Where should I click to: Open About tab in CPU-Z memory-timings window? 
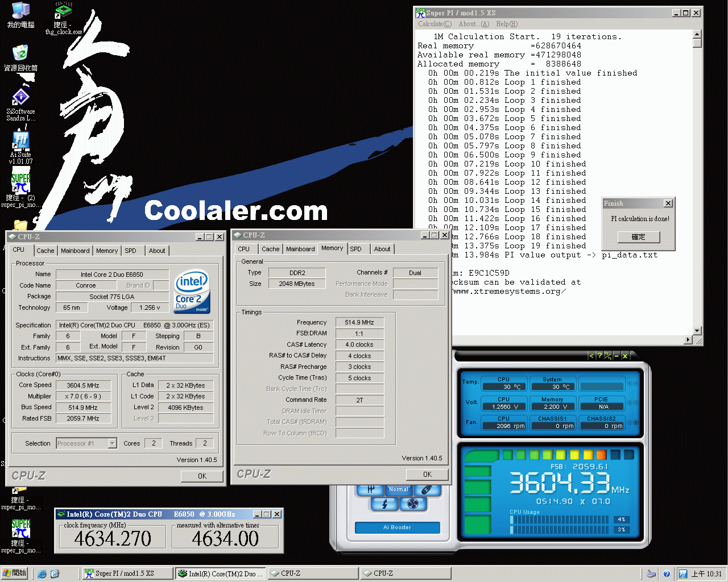[x=382, y=249]
